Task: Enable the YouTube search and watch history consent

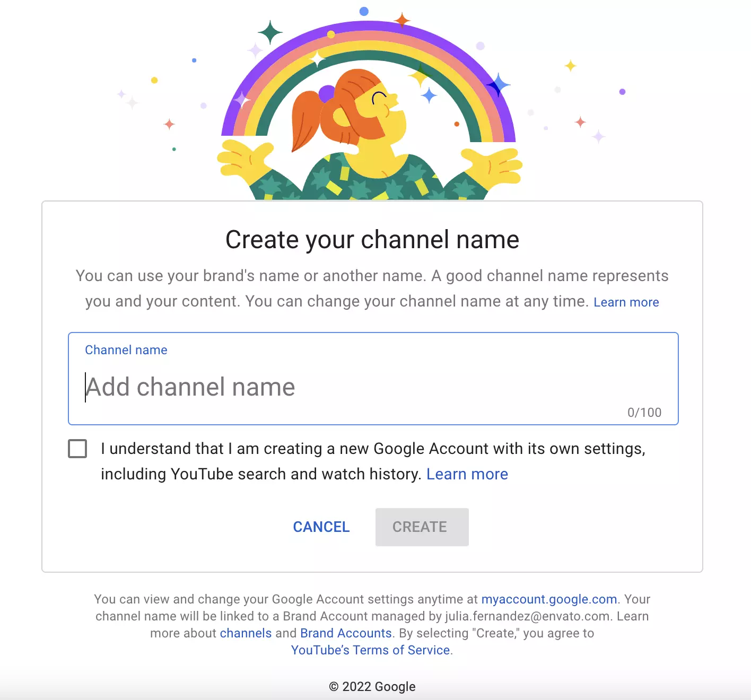Action: tap(77, 448)
